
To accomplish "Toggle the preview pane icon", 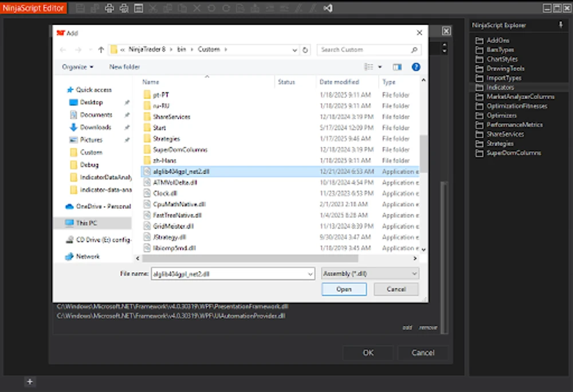I will (x=397, y=67).
